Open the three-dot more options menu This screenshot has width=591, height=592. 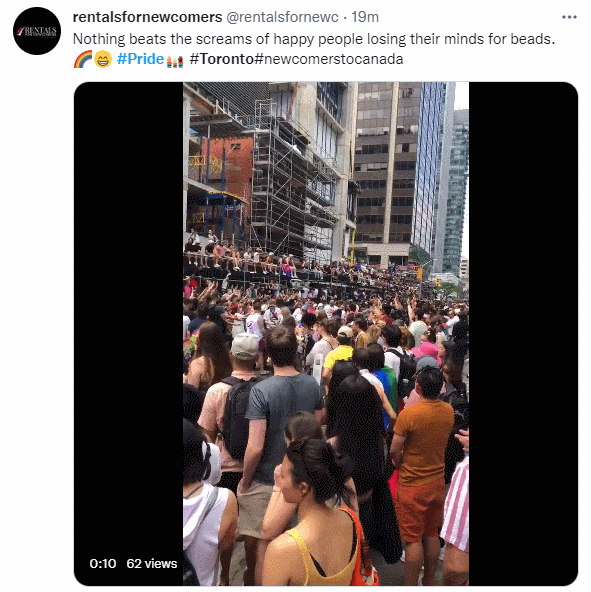point(569,17)
